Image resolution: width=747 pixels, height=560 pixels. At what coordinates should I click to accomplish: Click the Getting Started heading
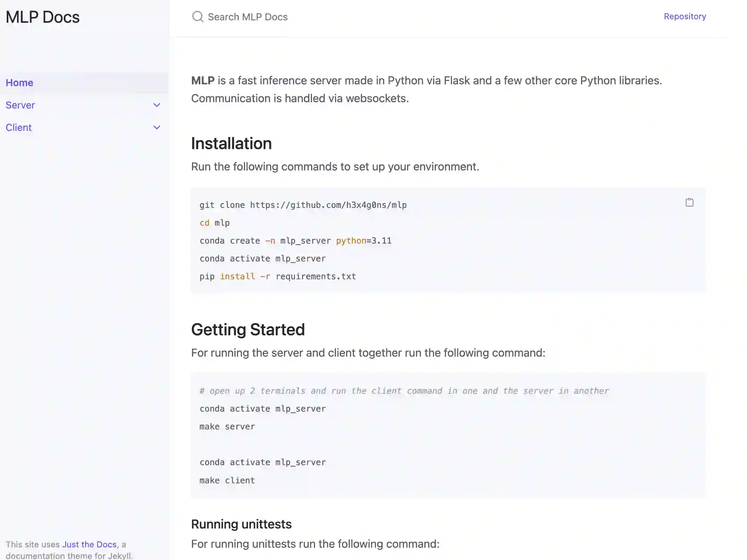pyautogui.click(x=248, y=330)
